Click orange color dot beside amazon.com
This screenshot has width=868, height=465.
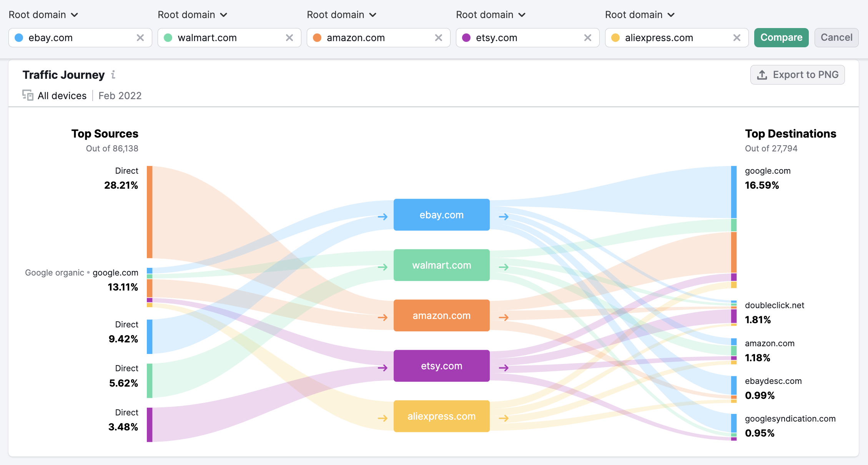pos(317,38)
